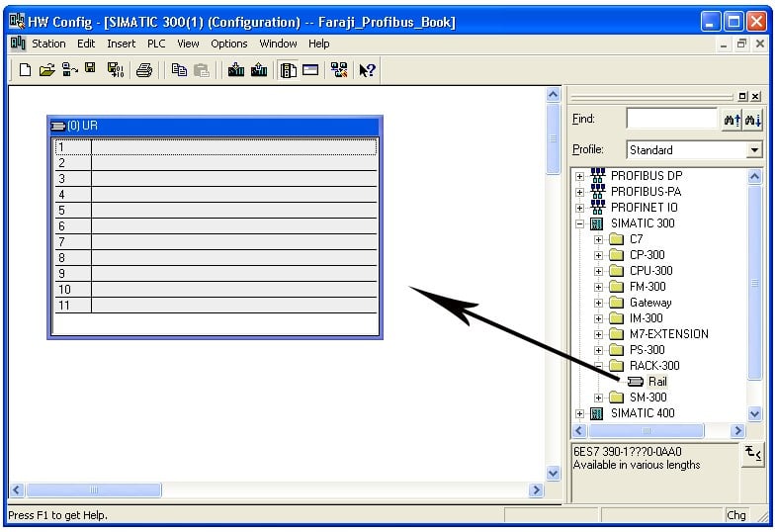The width and height of the screenshot is (777, 532).
Task: Expand the PROFINET IO tree node
Action: pyautogui.click(x=579, y=208)
